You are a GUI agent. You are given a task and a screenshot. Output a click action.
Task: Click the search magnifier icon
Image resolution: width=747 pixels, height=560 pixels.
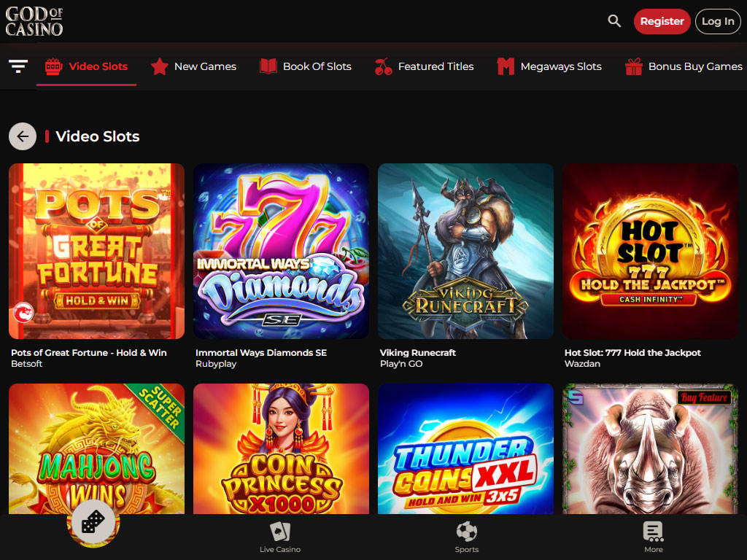[614, 21]
